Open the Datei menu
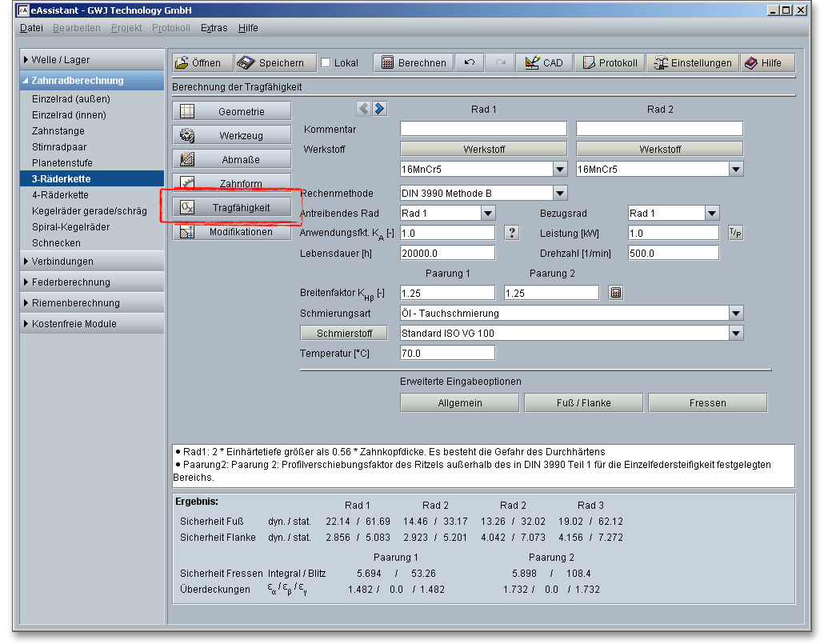Screen dimensions: 824x644 32,28
